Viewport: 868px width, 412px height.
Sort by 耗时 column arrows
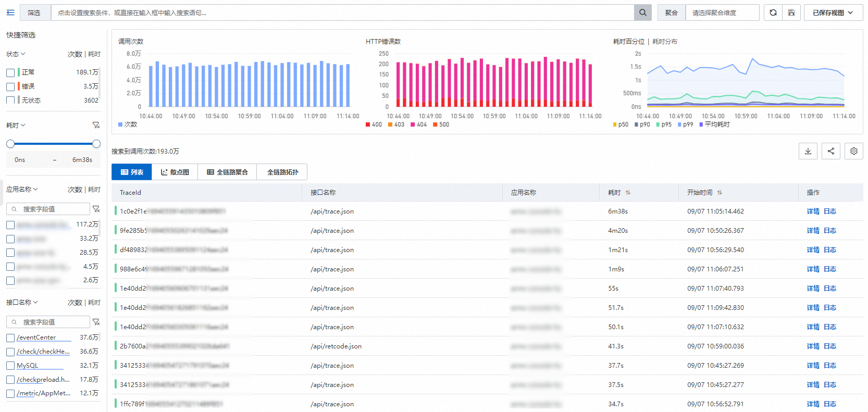tap(628, 193)
